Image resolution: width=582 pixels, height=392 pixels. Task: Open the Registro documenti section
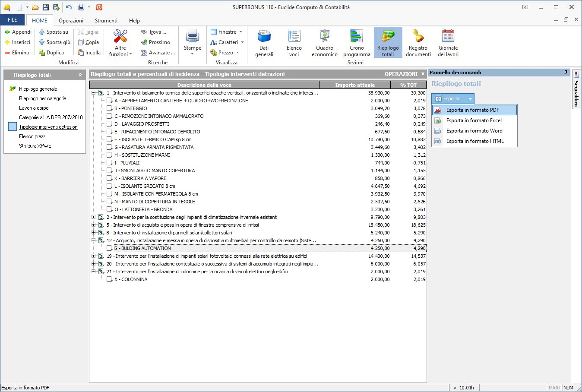point(418,43)
